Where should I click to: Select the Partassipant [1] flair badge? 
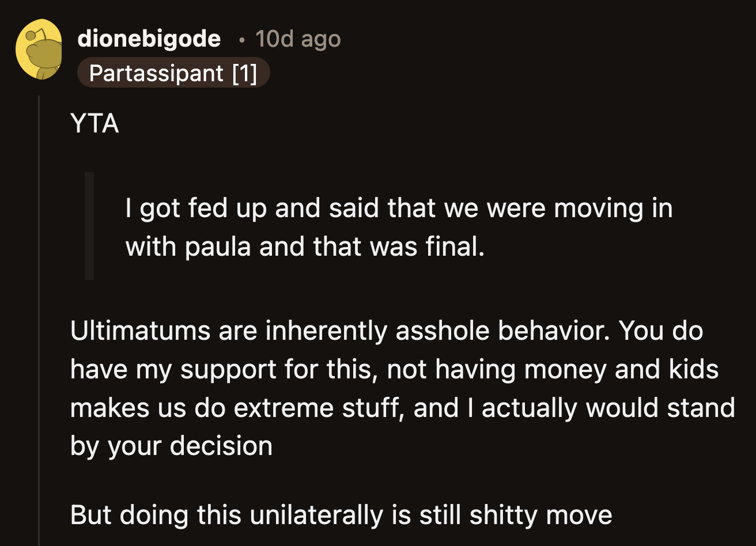click(x=173, y=73)
